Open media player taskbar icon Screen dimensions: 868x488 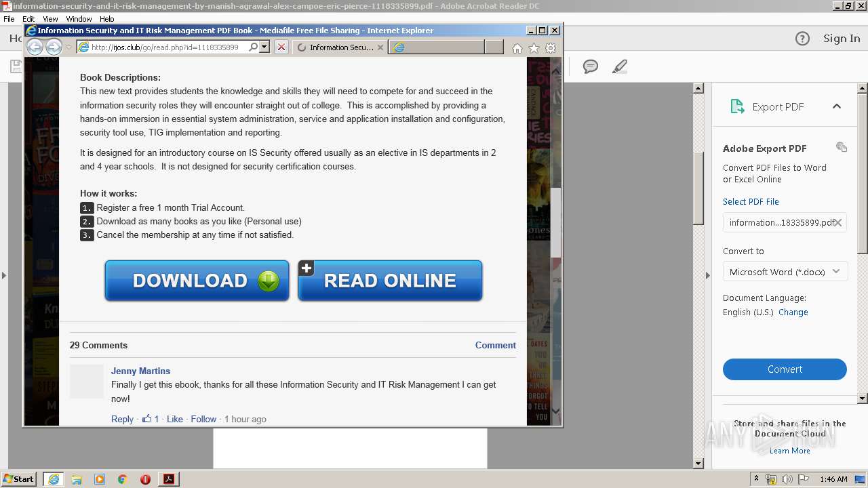100,479
